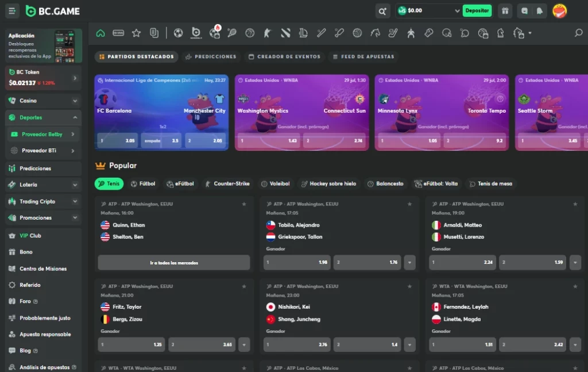This screenshot has width=588, height=372.
Task: Open the sports search magnifier
Action: tap(579, 33)
